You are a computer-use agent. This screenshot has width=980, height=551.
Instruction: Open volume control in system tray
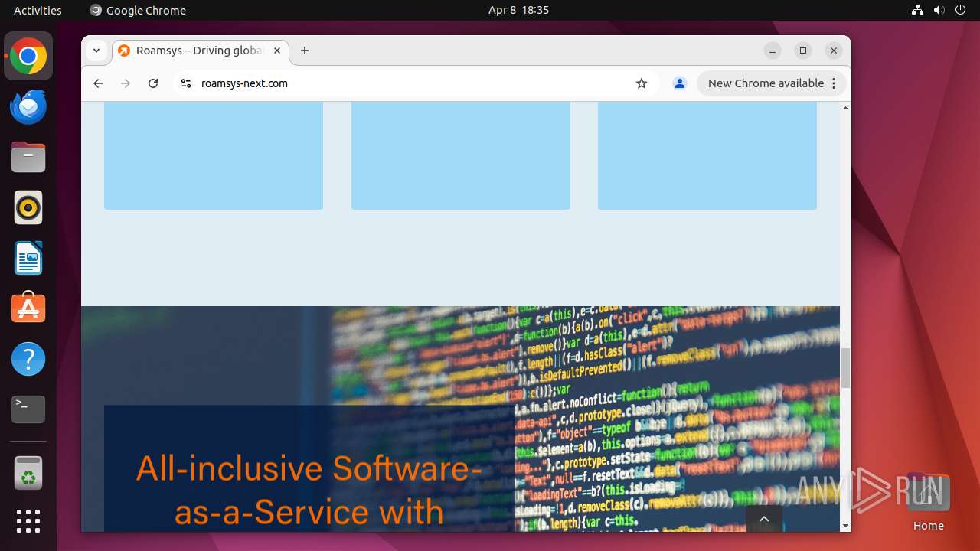pos(939,10)
